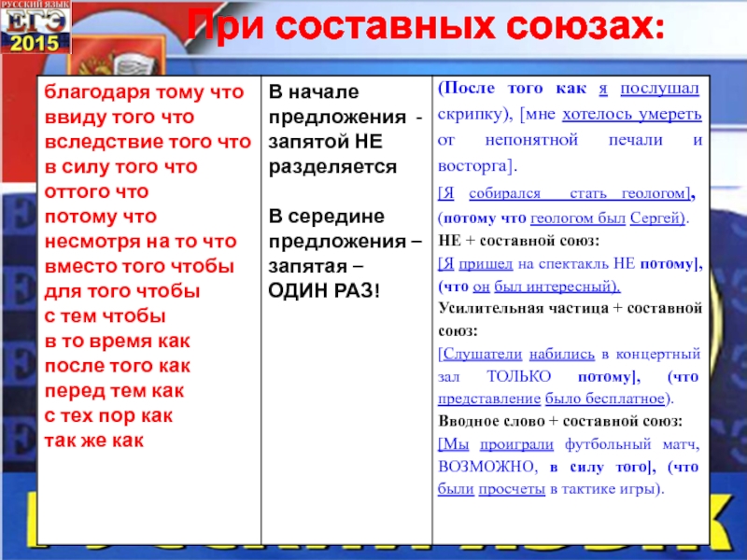747x560 pixels.
Task: Click the underlined word 'проиграли'
Action: [516, 444]
